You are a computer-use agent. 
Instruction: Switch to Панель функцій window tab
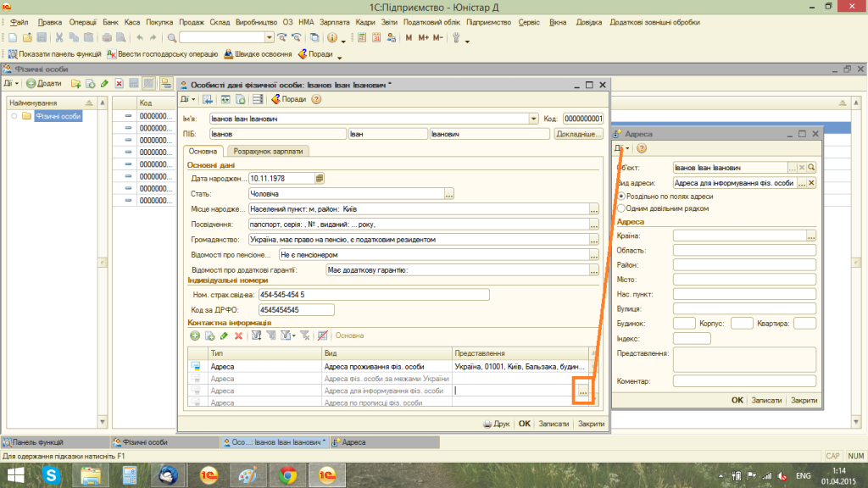tap(55, 442)
